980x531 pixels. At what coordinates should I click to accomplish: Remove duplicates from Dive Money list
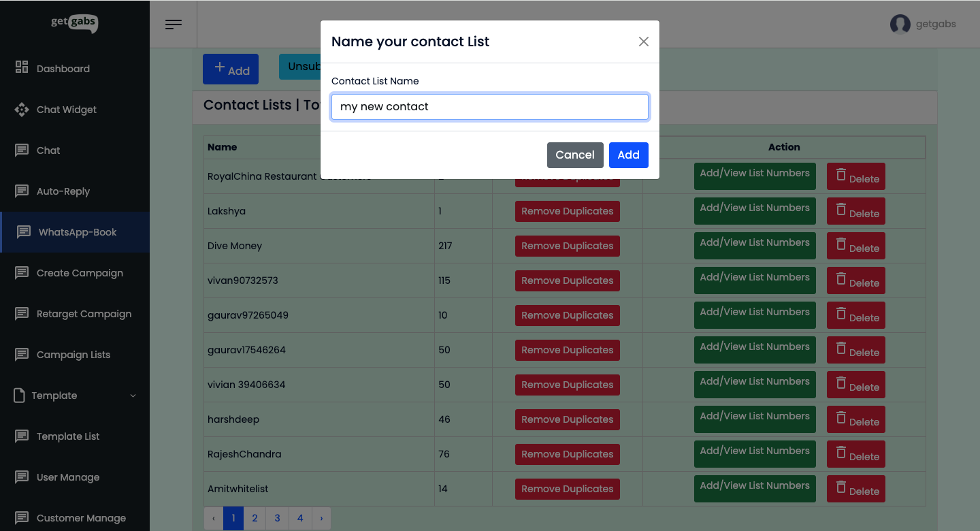[567, 246]
